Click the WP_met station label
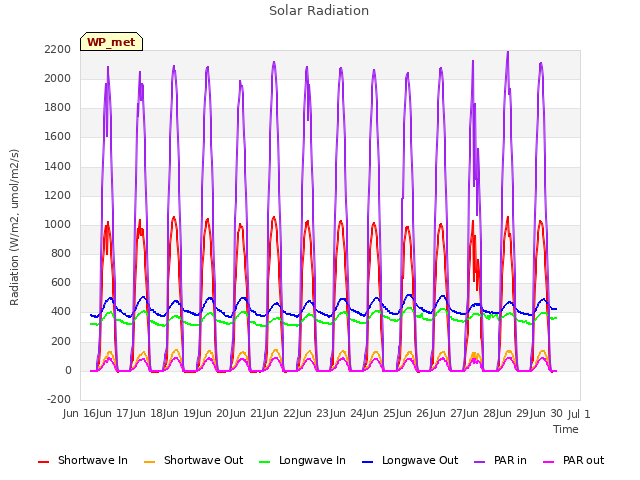The width and height of the screenshot is (640, 480). 111,42
